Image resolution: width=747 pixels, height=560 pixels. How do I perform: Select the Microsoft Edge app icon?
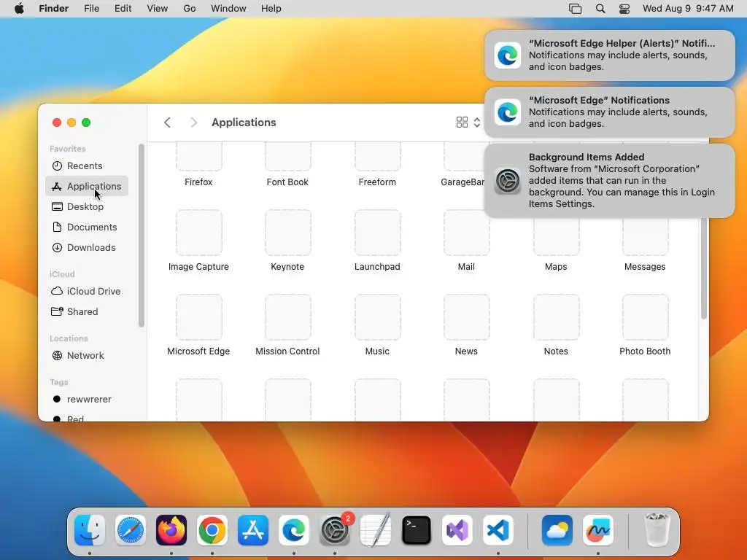pyautogui.click(x=198, y=318)
